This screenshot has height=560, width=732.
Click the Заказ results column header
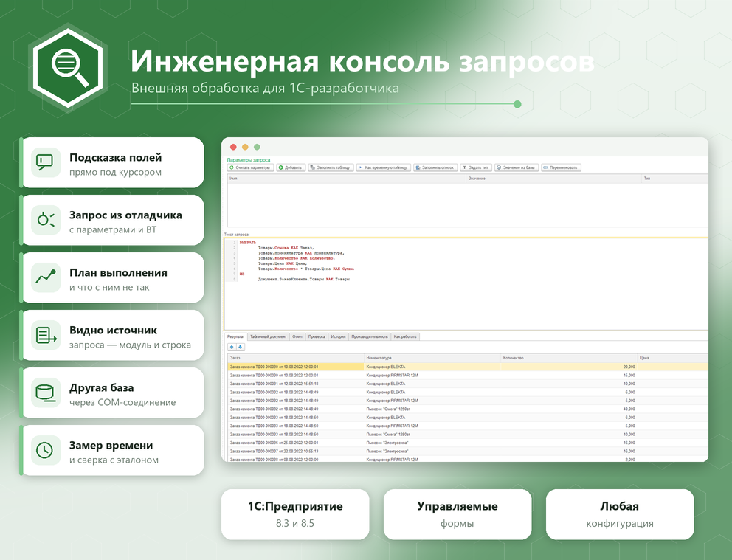[x=296, y=358]
